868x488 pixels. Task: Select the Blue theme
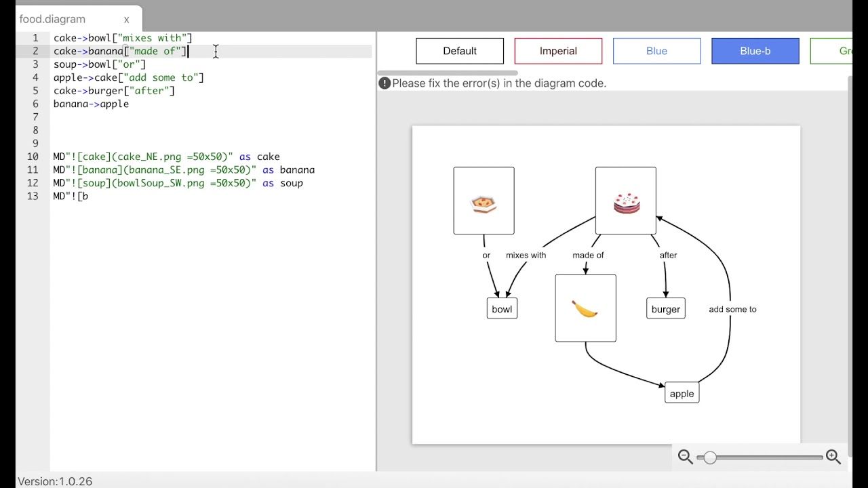click(x=656, y=51)
